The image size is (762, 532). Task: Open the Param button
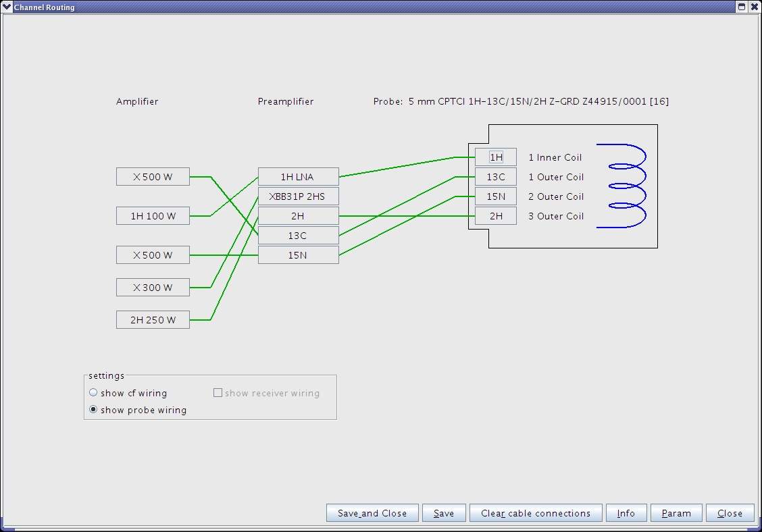click(x=676, y=513)
